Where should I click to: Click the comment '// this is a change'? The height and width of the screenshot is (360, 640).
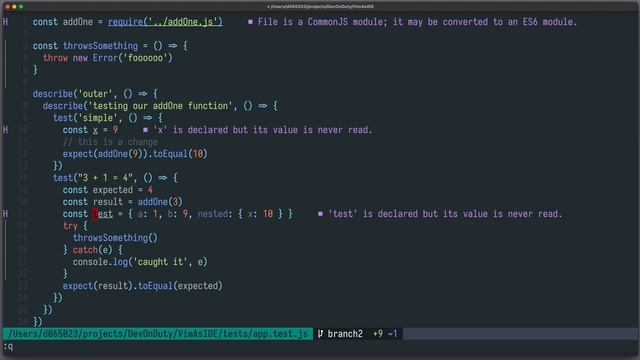pos(110,142)
